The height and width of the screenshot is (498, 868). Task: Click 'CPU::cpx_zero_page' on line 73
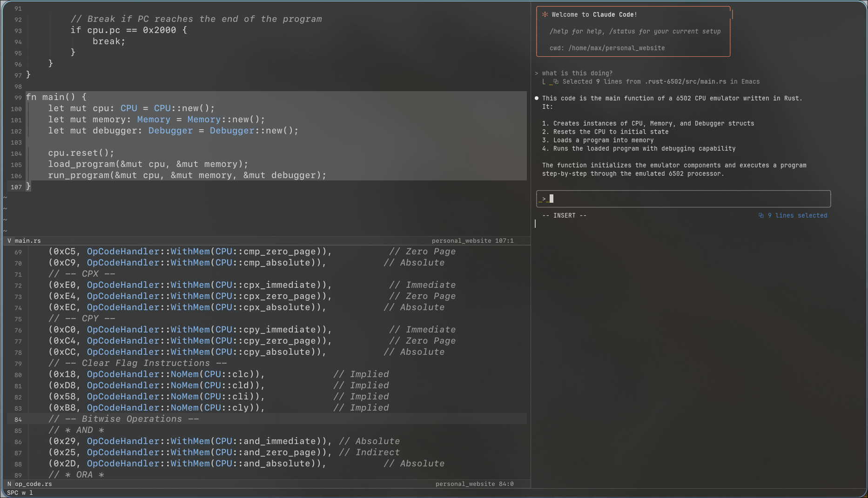266,296
